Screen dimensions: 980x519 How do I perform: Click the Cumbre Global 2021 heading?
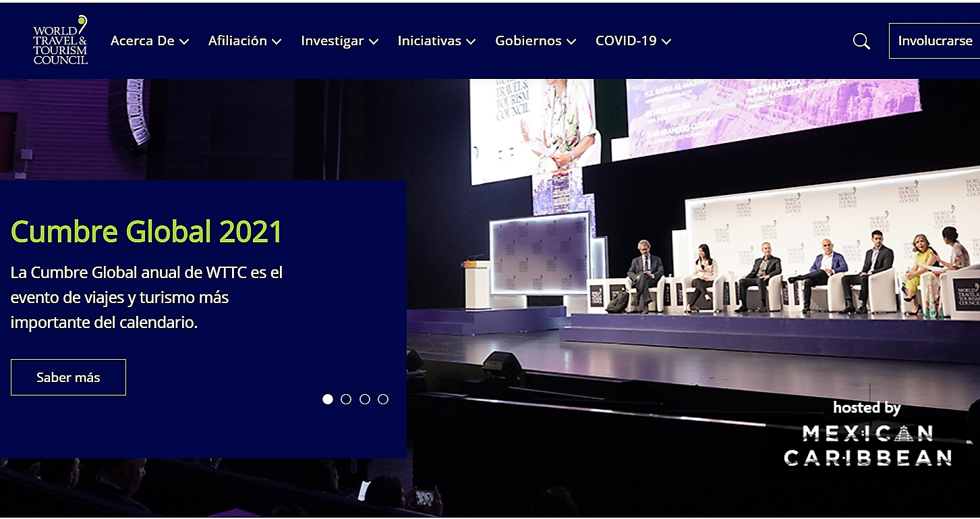click(x=146, y=231)
